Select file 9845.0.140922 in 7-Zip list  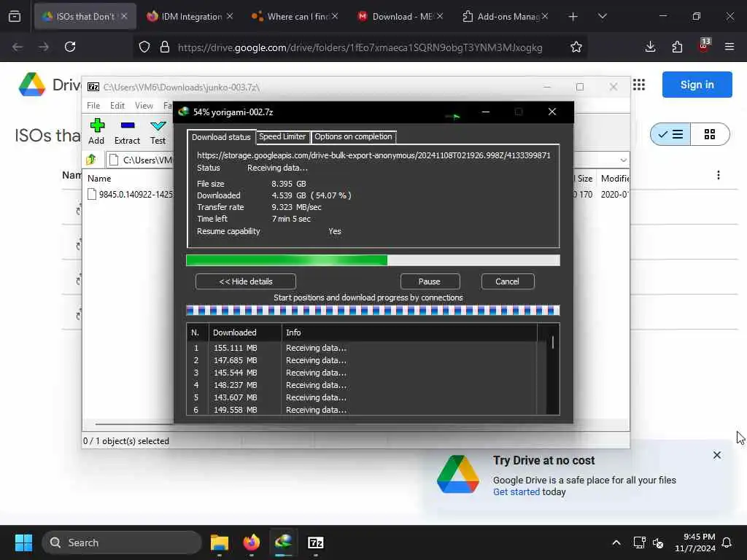click(x=131, y=194)
